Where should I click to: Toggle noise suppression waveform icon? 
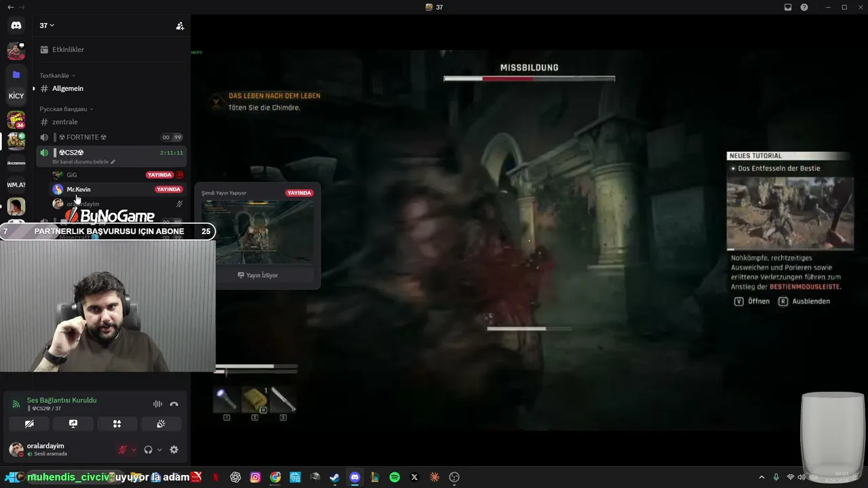(x=158, y=404)
